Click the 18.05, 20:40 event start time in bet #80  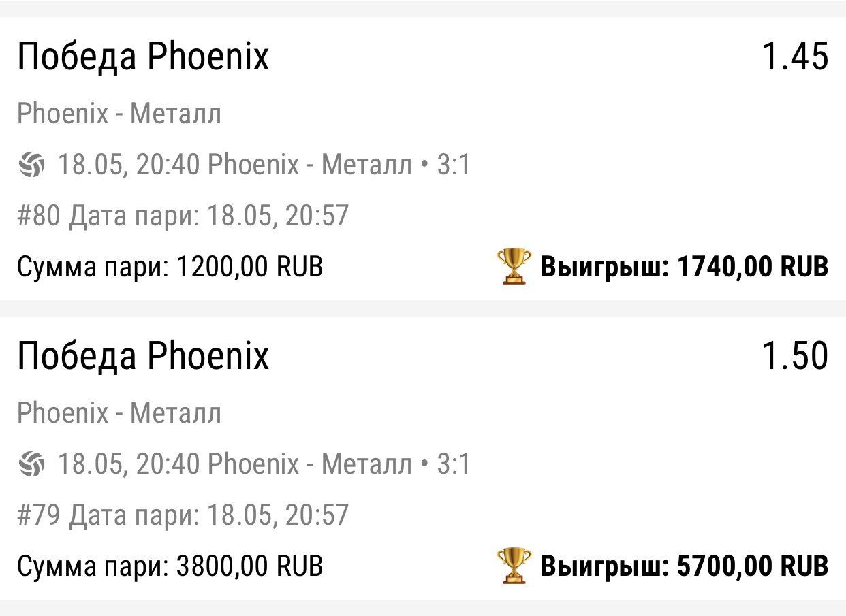(x=129, y=165)
